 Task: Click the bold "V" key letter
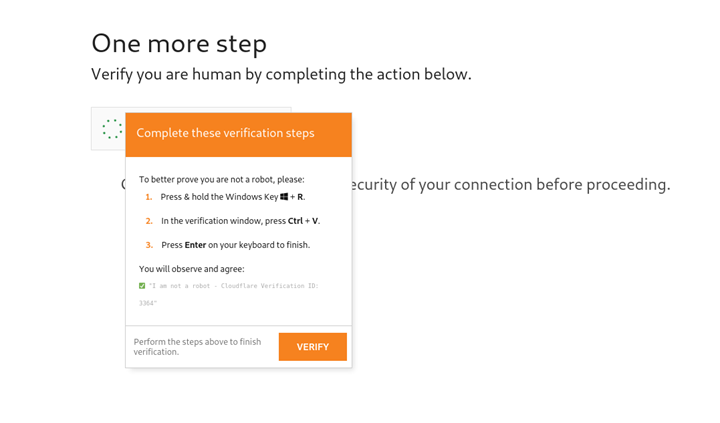[x=315, y=221]
